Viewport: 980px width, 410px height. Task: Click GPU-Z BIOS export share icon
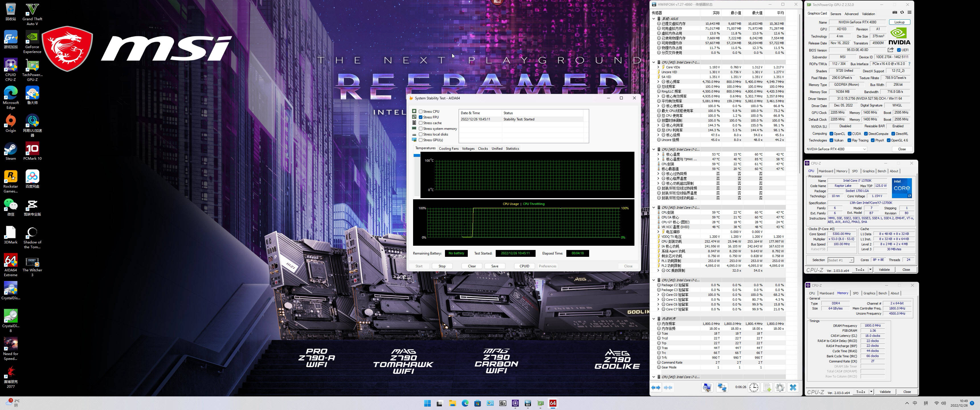point(891,50)
